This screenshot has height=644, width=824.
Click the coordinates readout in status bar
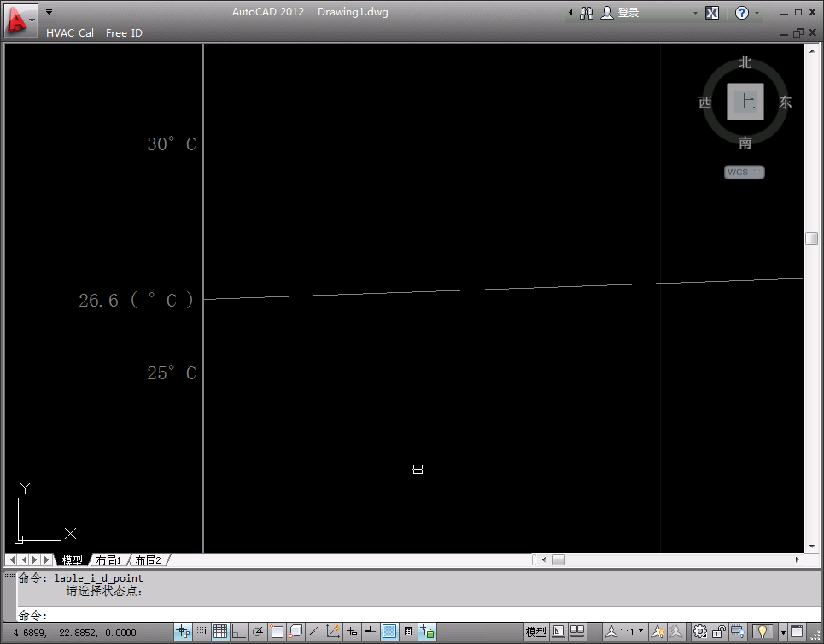coord(74,633)
